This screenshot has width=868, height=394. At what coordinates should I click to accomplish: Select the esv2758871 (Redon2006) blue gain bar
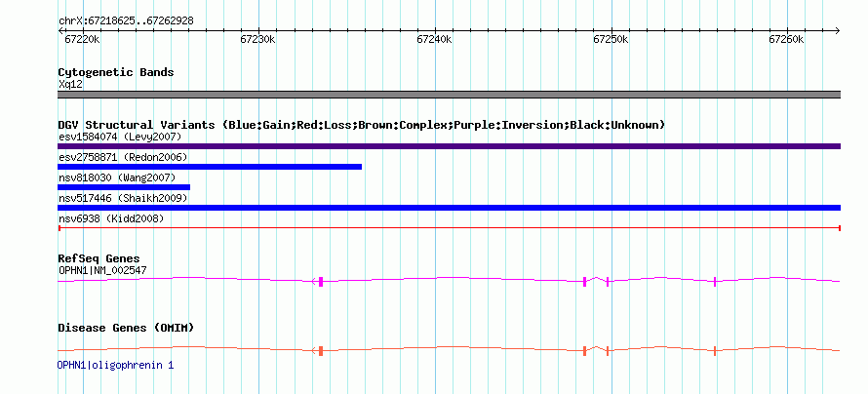(x=210, y=167)
